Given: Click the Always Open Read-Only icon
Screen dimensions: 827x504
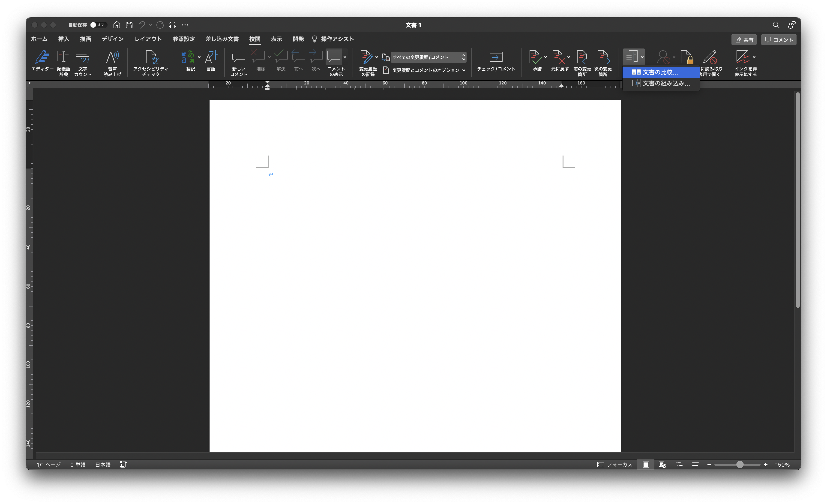Looking at the screenshot, I should (710, 57).
